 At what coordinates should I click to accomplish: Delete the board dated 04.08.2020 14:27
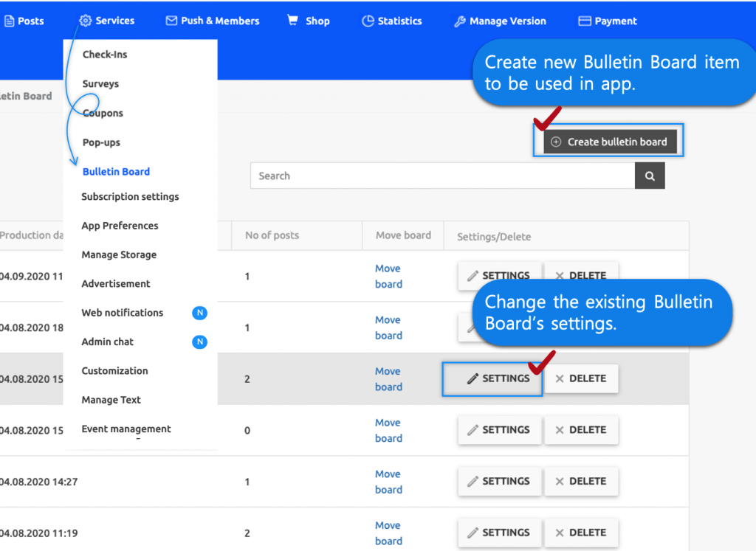coord(582,481)
